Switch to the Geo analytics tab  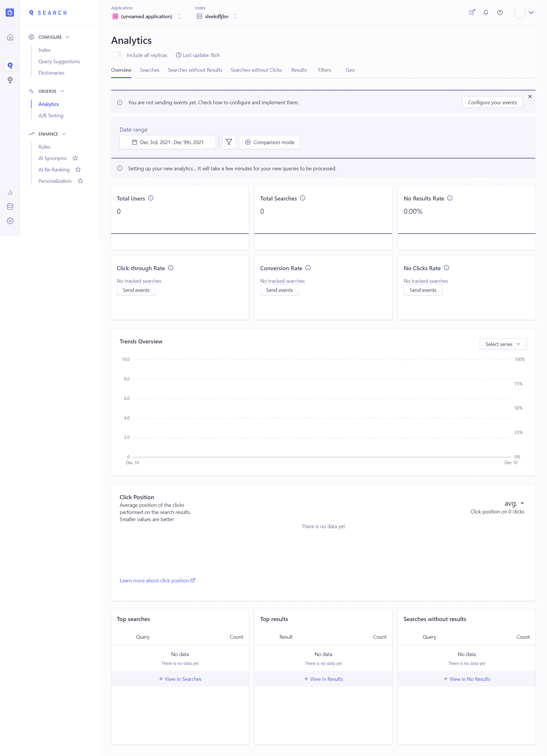tap(350, 70)
